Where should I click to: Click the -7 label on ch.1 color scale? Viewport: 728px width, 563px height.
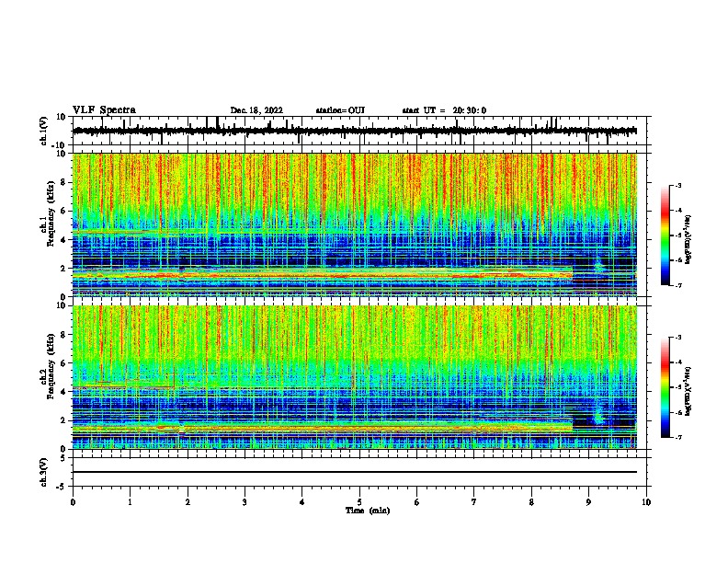[x=677, y=285]
